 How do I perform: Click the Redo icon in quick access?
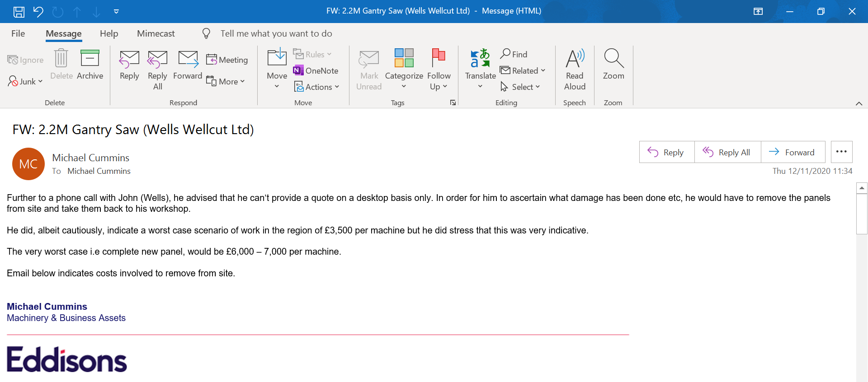(58, 12)
